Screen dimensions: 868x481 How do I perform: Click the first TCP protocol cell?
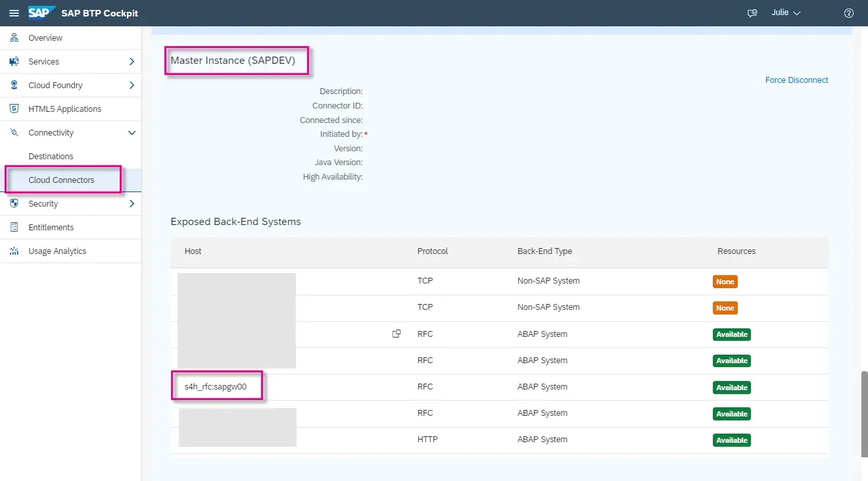(x=425, y=281)
